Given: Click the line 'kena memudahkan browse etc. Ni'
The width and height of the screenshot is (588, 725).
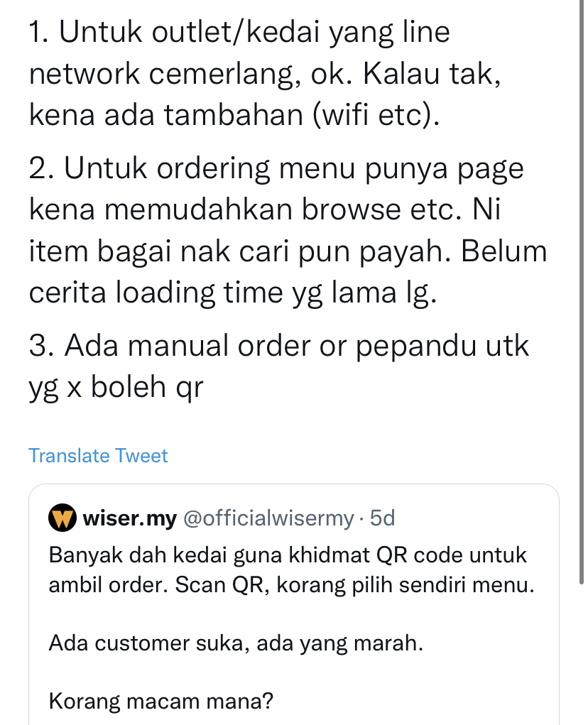Looking at the screenshot, I should point(265,210).
